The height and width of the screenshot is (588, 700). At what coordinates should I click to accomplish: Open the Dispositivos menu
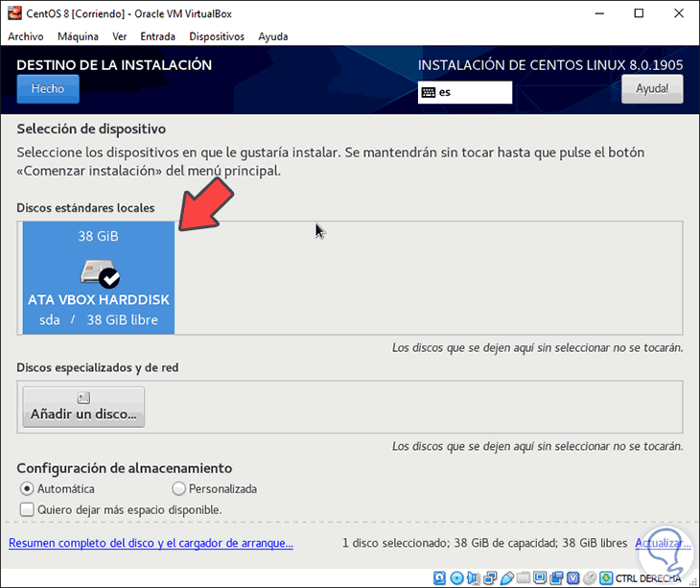click(x=217, y=36)
